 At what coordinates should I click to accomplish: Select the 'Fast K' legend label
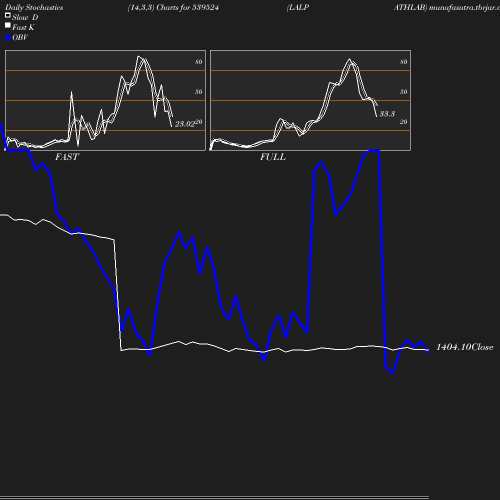pyautogui.click(x=23, y=27)
